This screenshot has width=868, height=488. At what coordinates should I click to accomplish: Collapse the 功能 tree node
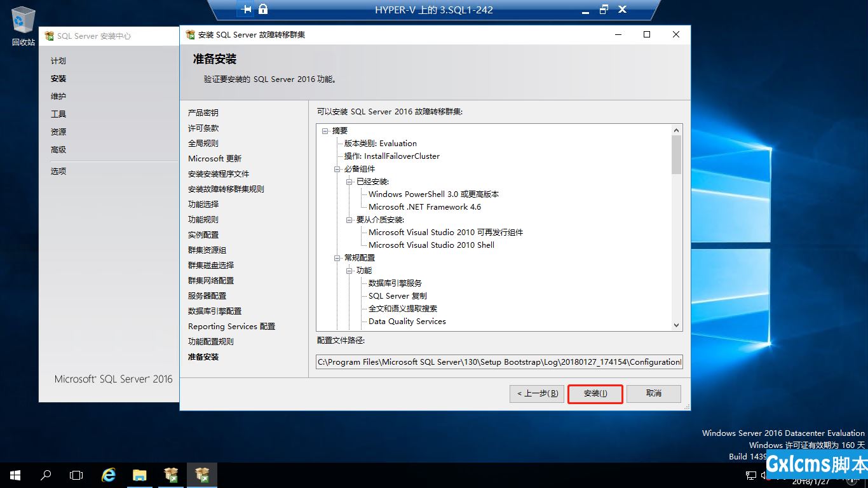coord(349,271)
